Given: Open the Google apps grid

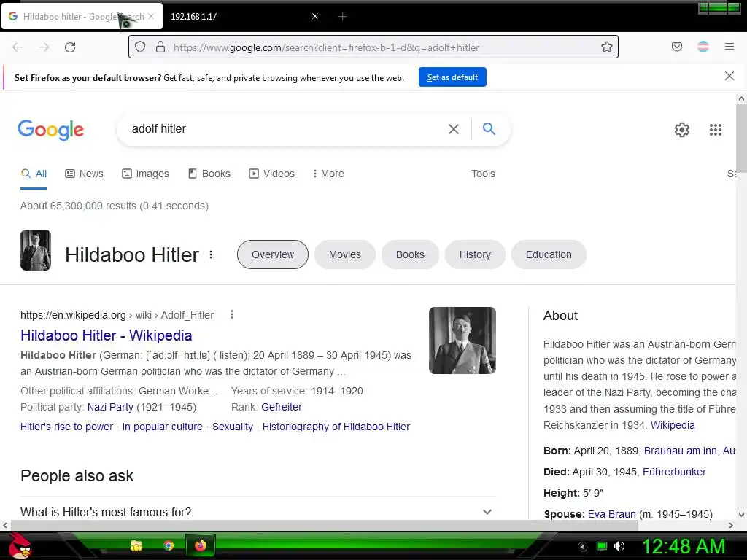Looking at the screenshot, I should pos(715,130).
